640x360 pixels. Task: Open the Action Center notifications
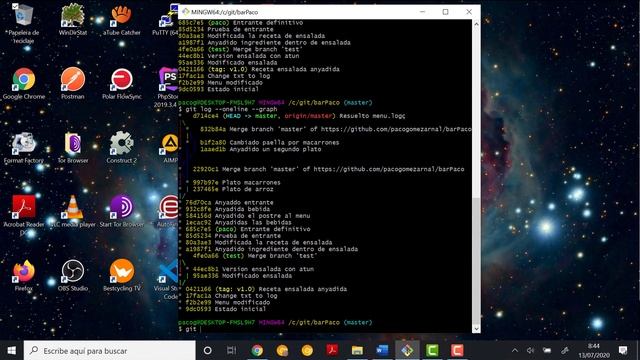[x=623, y=350]
